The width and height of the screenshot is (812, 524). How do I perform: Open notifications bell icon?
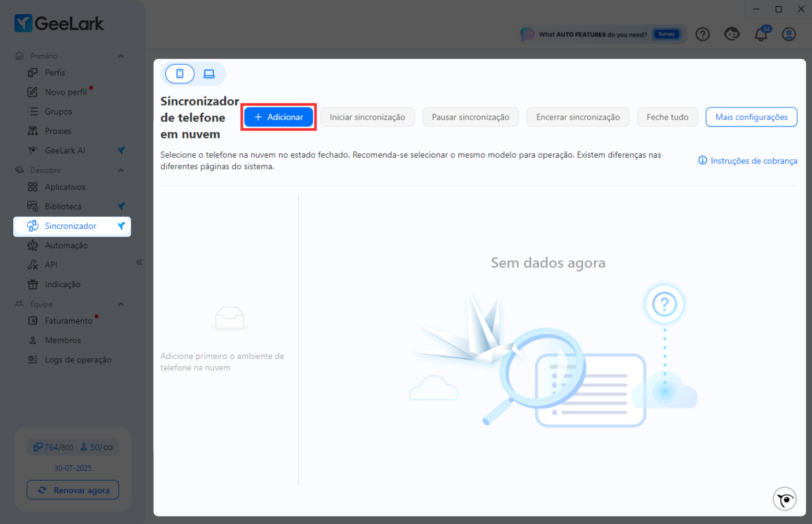click(x=761, y=34)
